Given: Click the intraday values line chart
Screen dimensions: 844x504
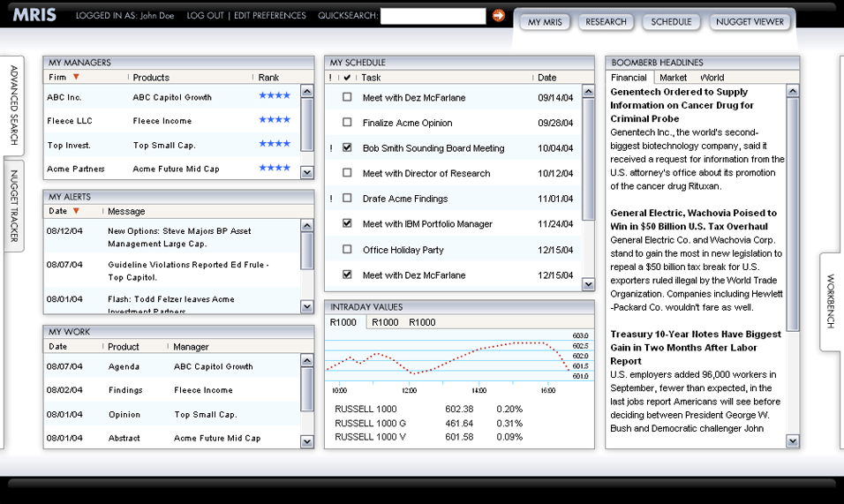Looking at the screenshot, I should coord(459,357).
